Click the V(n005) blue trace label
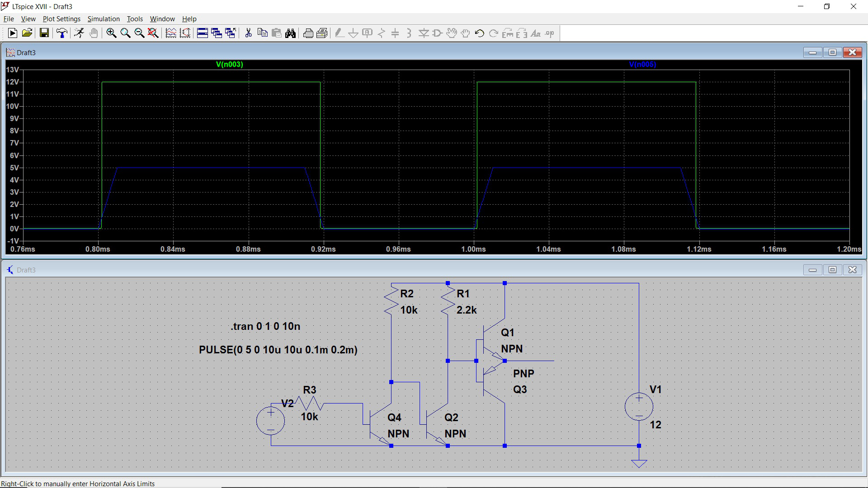 [642, 64]
